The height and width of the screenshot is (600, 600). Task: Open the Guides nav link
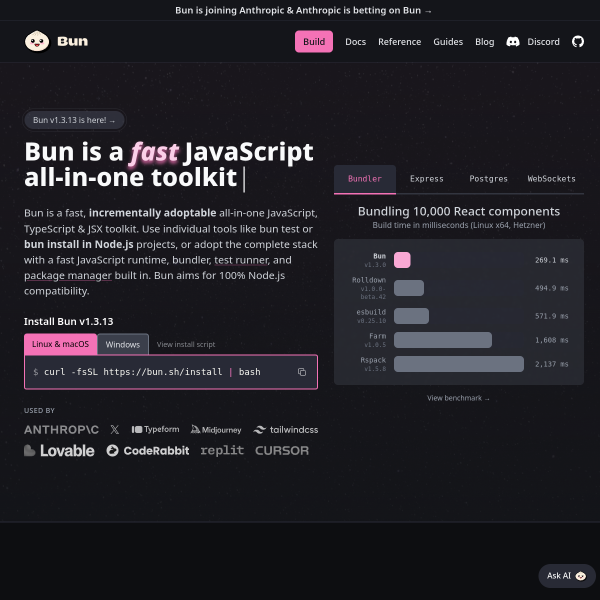[x=448, y=42]
